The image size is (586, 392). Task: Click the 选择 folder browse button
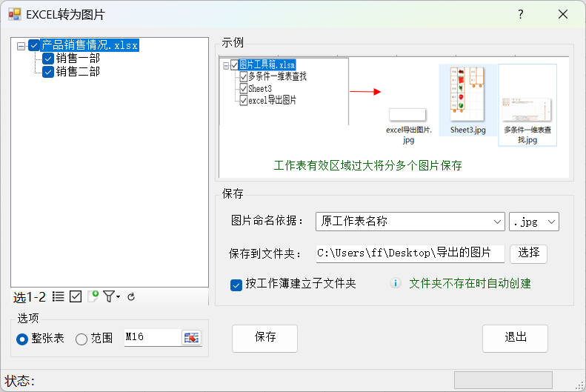point(528,253)
